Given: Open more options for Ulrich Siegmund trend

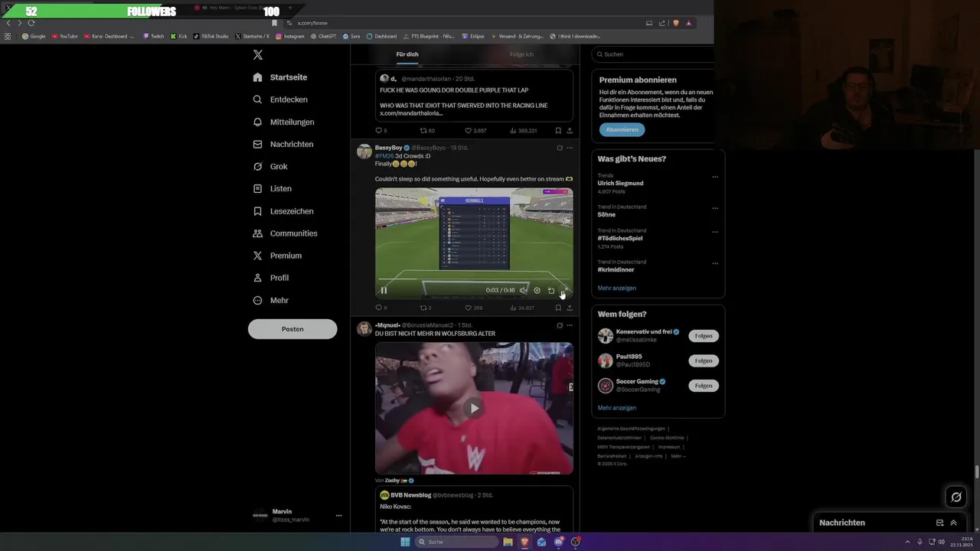Looking at the screenshot, I should click(x=715, y=177).
